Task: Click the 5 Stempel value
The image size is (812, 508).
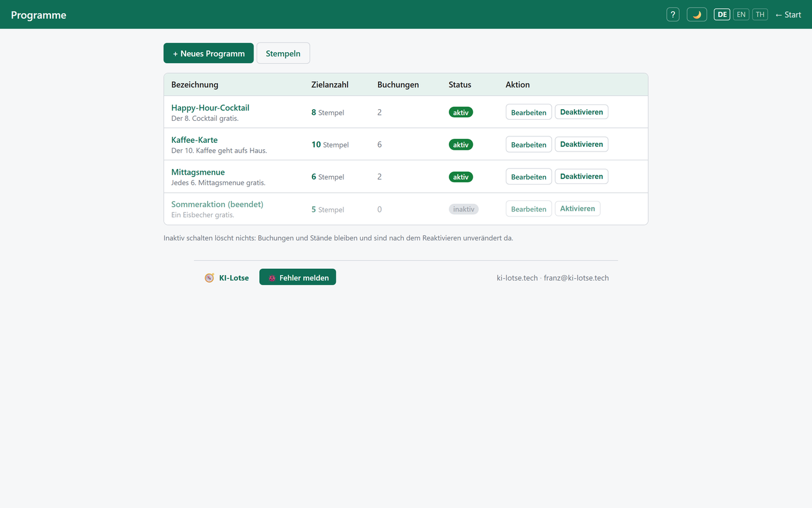Action: (328, 210)
